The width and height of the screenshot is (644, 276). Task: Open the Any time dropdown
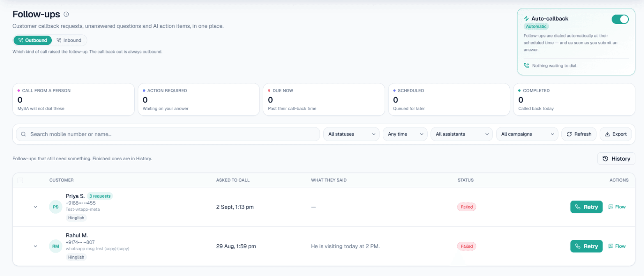tap(405, 134)
